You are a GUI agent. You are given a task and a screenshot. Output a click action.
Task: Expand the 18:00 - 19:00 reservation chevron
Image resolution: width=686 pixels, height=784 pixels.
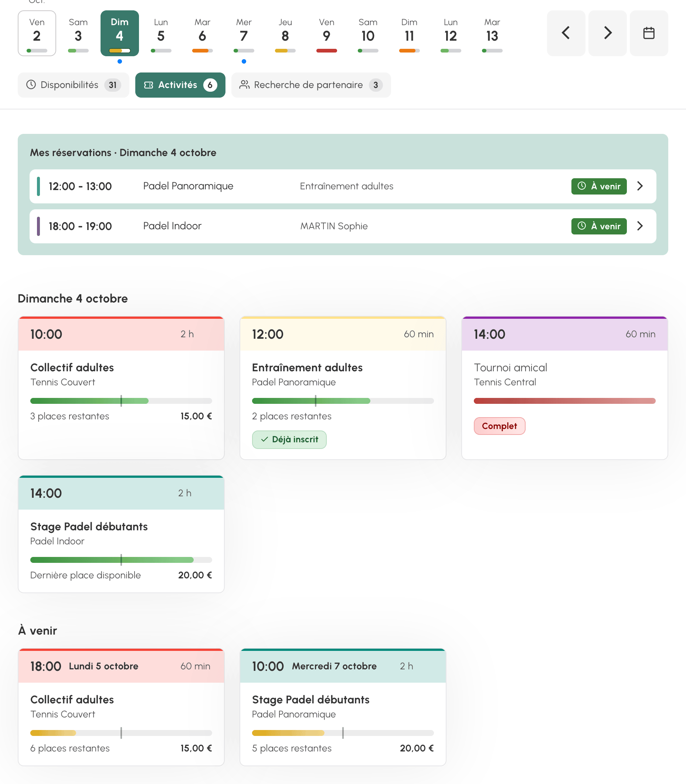coord(640,226)
